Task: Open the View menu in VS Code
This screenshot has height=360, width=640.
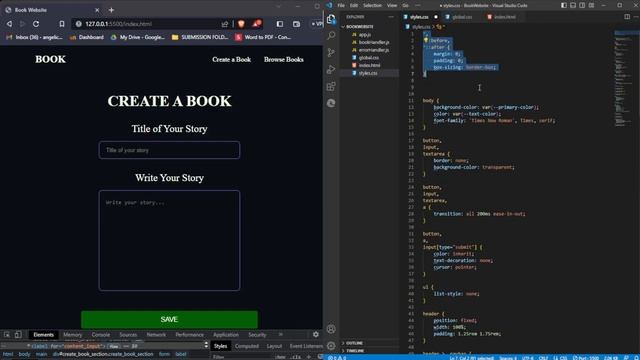Action: coord(392,5)
